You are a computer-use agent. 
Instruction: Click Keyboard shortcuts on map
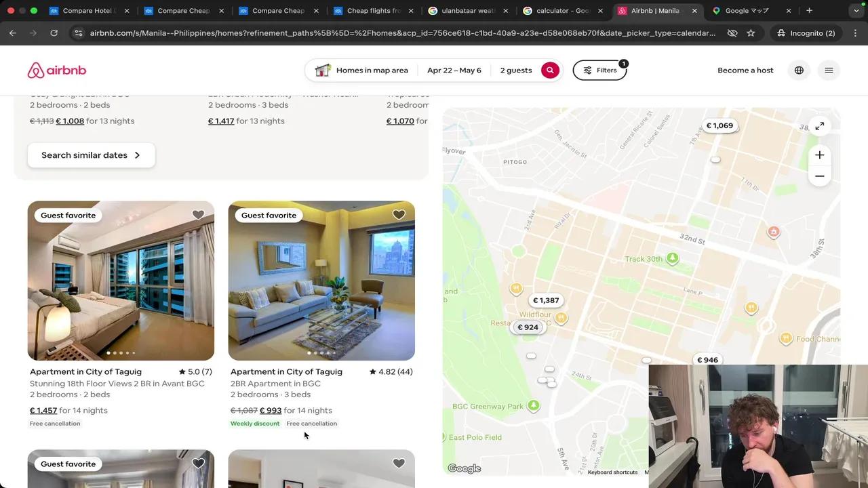point(612,472)
